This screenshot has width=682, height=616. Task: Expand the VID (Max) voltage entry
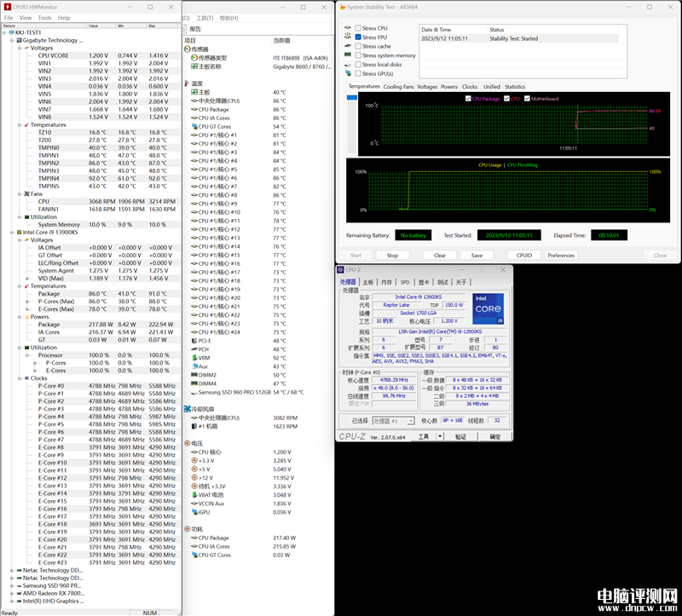[x=27, y=279]
